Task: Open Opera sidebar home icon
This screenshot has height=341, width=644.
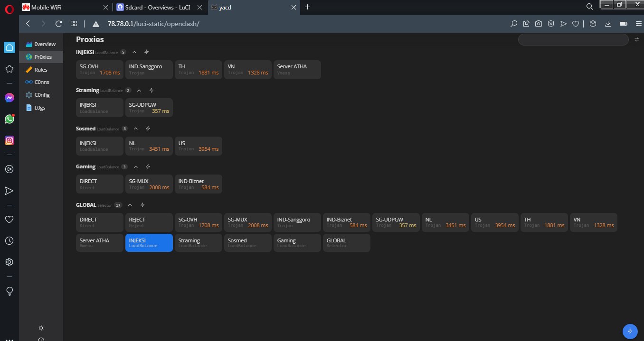Action: 9,47
